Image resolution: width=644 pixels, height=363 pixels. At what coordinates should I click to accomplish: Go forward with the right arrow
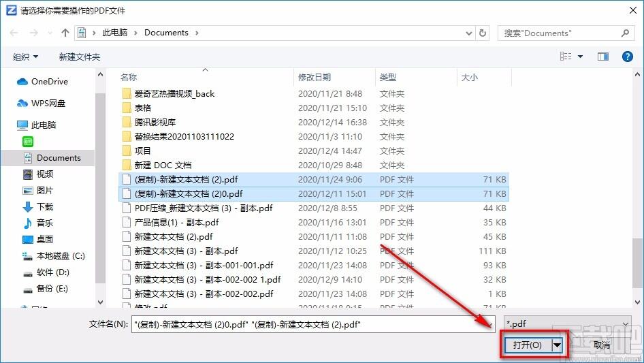[x=33, y=33]
